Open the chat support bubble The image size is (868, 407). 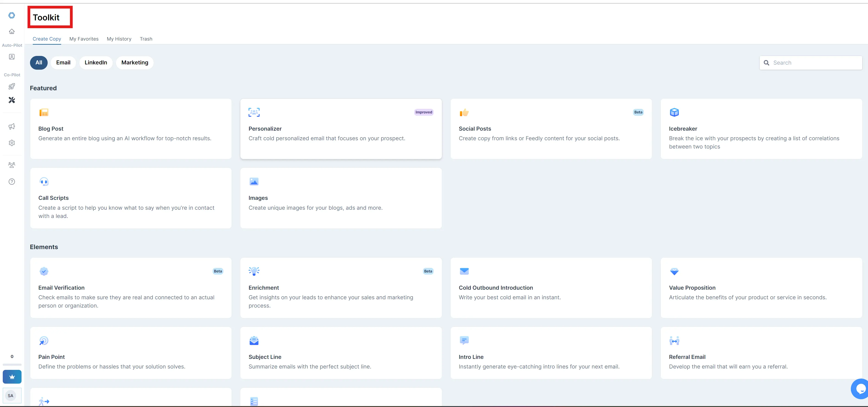860,389
